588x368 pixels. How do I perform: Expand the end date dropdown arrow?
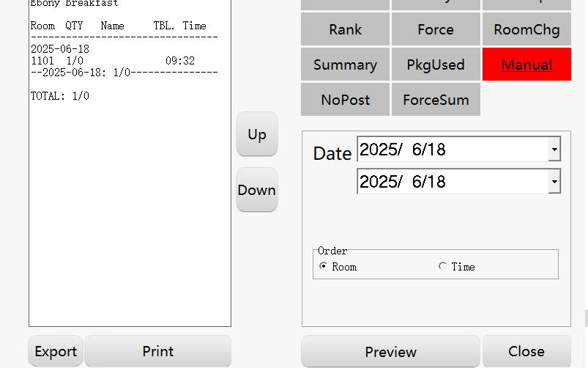coord(554,182)
